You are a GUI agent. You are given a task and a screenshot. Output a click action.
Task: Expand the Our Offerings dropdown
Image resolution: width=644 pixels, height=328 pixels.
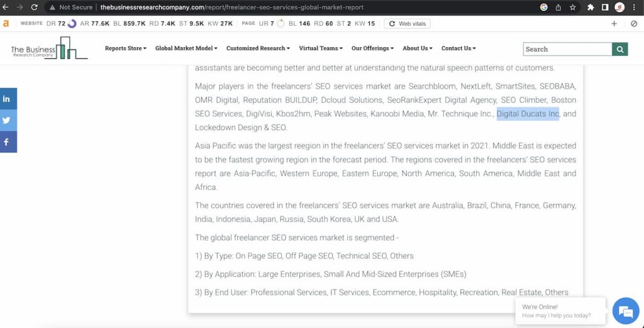click(x=372, y=48)
